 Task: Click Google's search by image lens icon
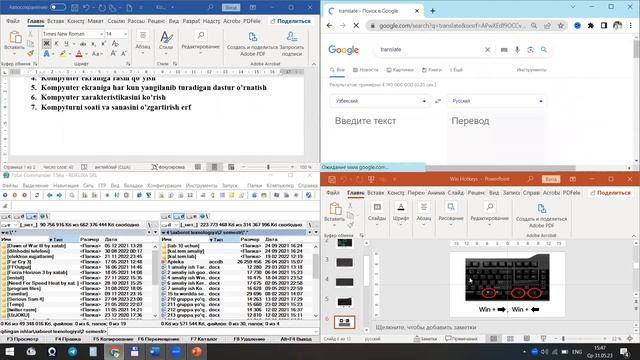[530, 49]
